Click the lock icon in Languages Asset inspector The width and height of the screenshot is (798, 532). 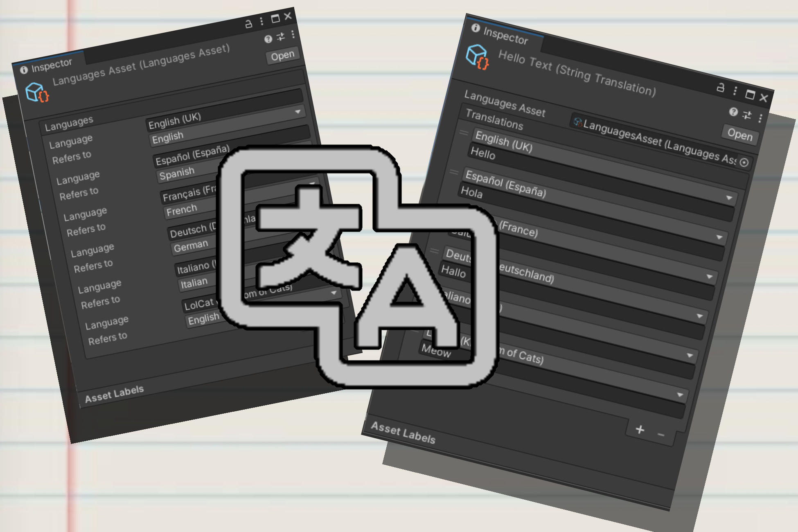248,24
